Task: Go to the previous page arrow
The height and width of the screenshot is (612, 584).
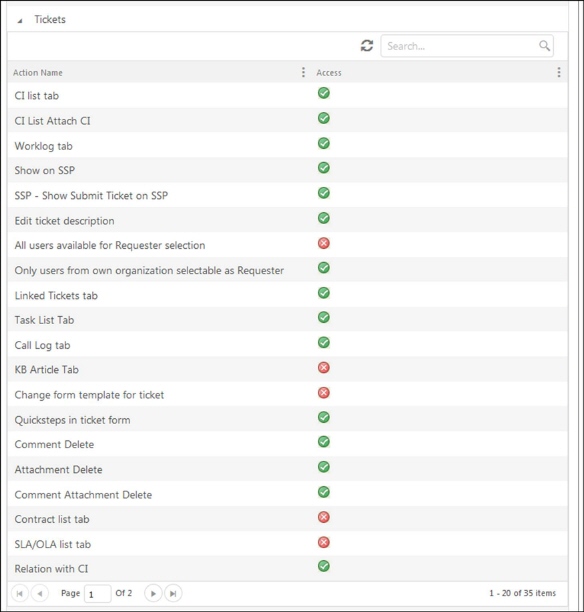Action: pos(39,594)
